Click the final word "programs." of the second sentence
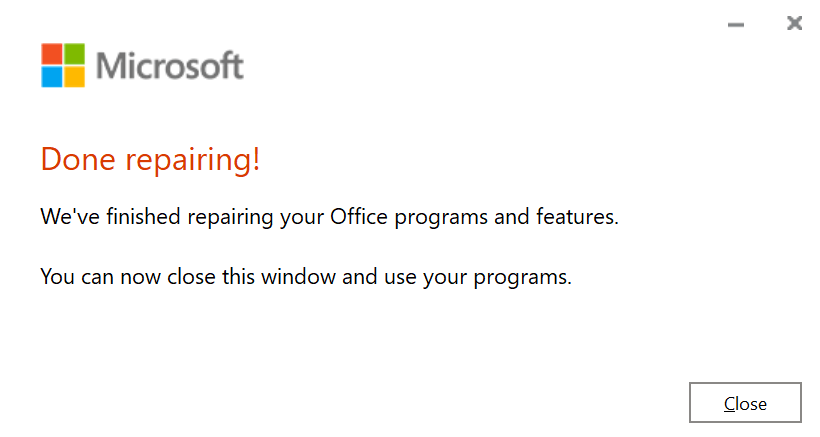 click(531, 277)
